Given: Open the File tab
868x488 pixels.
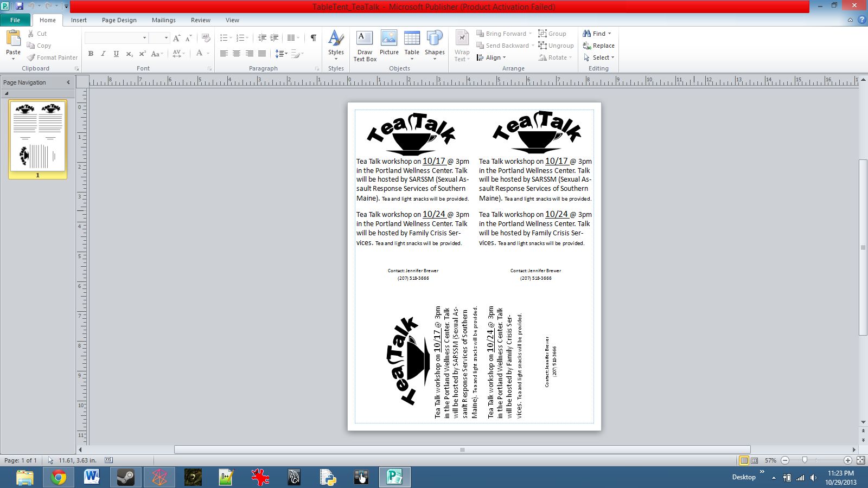Looking at the screenshot, I should click(15, 20).
